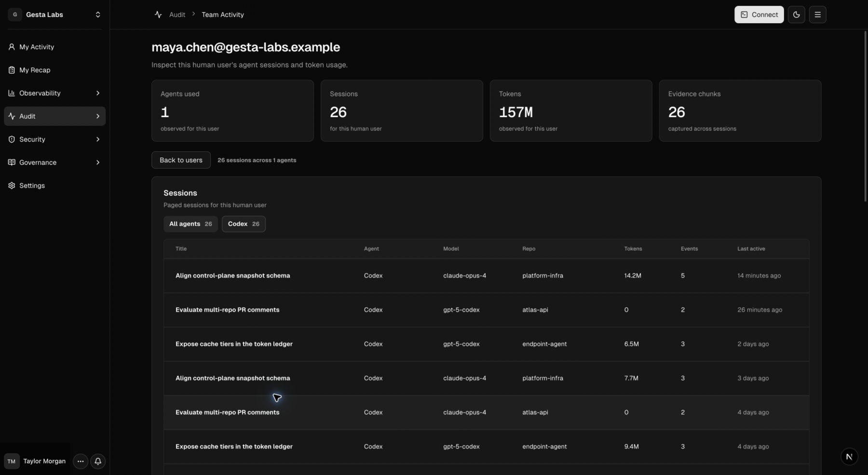Click the My Activity person icon

click(12, 47)
